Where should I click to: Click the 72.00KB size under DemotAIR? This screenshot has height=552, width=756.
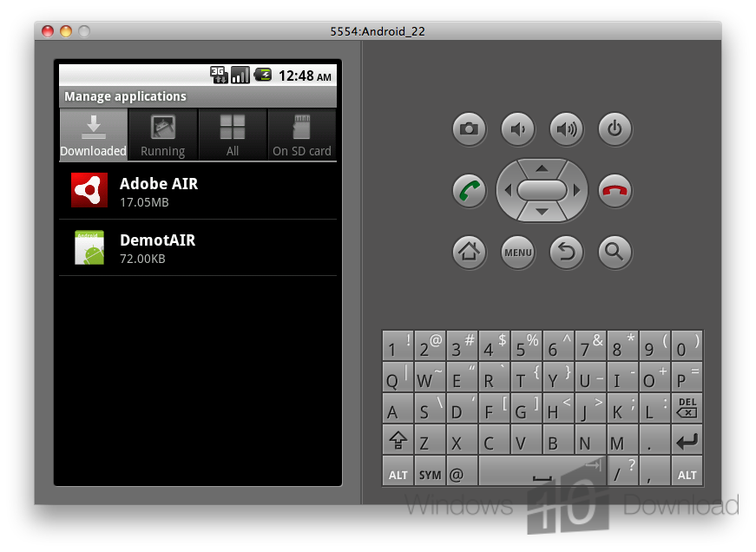tap(142, 259)
